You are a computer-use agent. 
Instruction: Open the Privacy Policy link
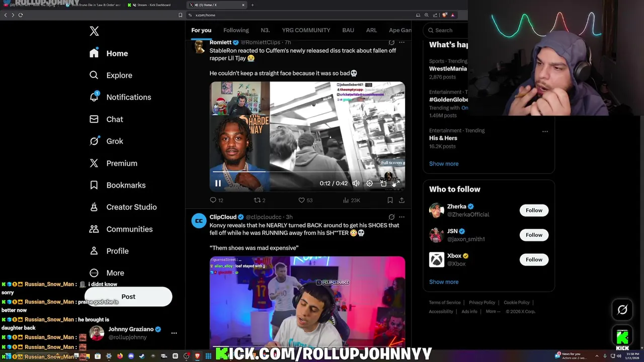point(482,303)
